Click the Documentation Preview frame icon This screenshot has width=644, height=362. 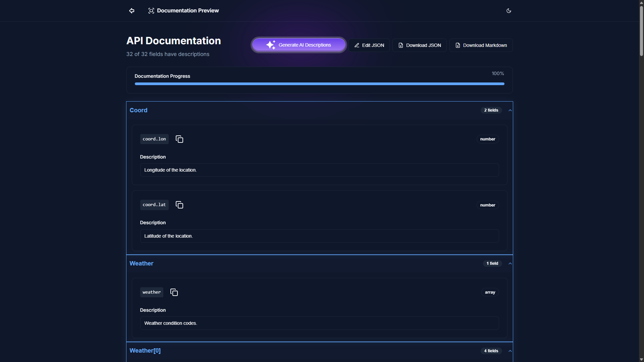click(151, 11)
